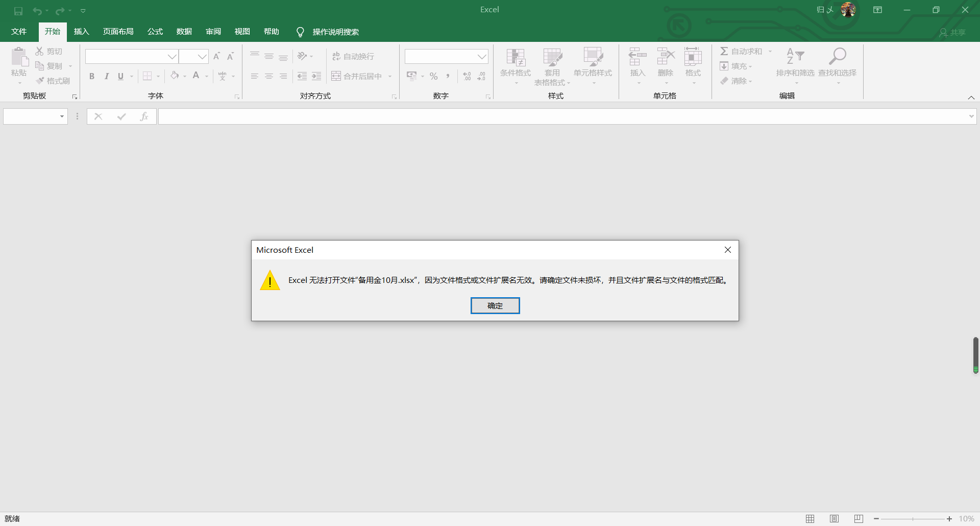Image resolution: width=980 pixels, height=526 pixels.
Task: Click the Increase Indent icon
Action: [x=316, y=76]
